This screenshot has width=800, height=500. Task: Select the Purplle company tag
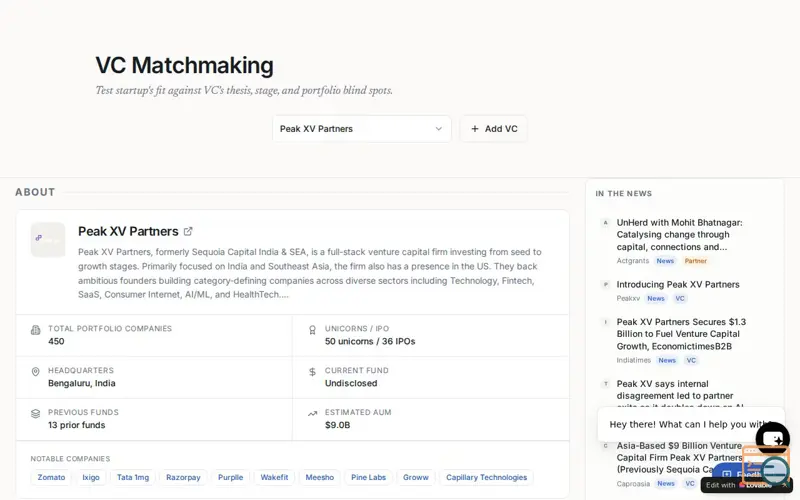coord(231,478)
